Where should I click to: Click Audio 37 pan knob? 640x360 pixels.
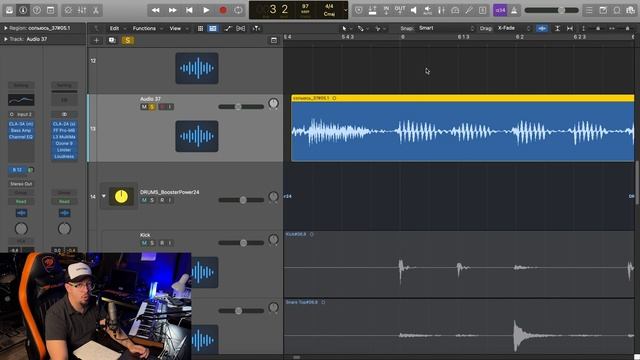273,104
